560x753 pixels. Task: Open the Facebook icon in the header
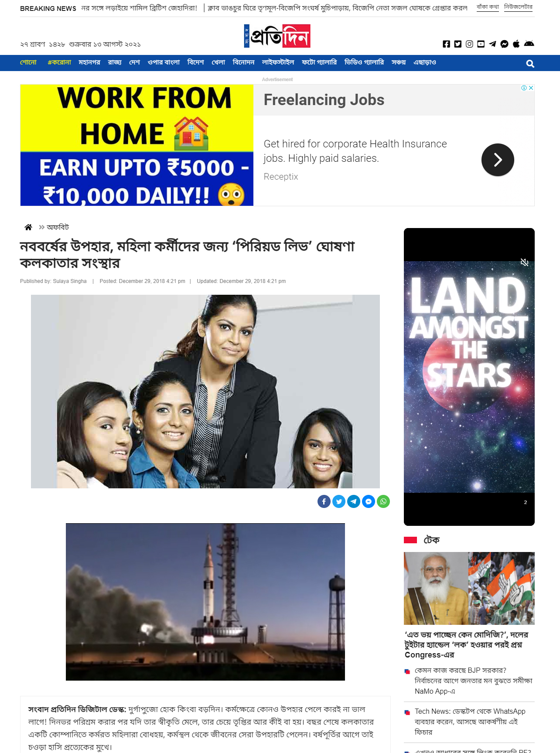coord(446,44)
